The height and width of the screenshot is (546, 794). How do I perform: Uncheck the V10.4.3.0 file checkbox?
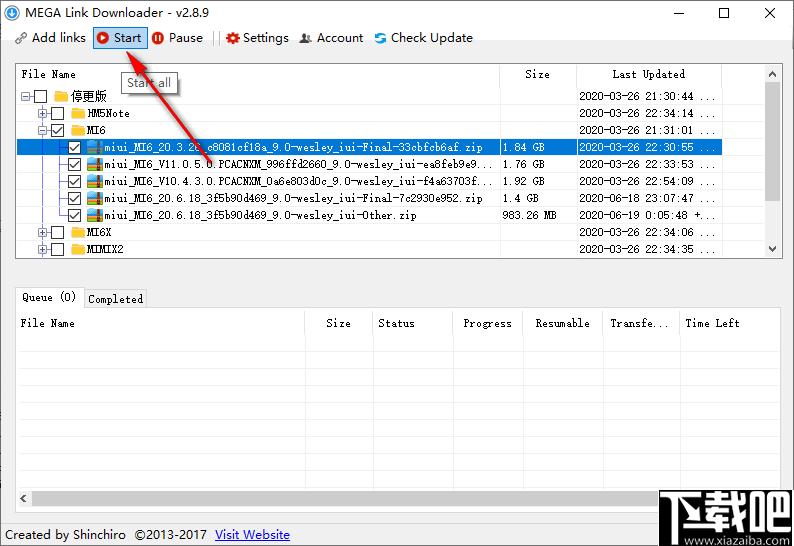pyautogui.click(x=74, y=181)
